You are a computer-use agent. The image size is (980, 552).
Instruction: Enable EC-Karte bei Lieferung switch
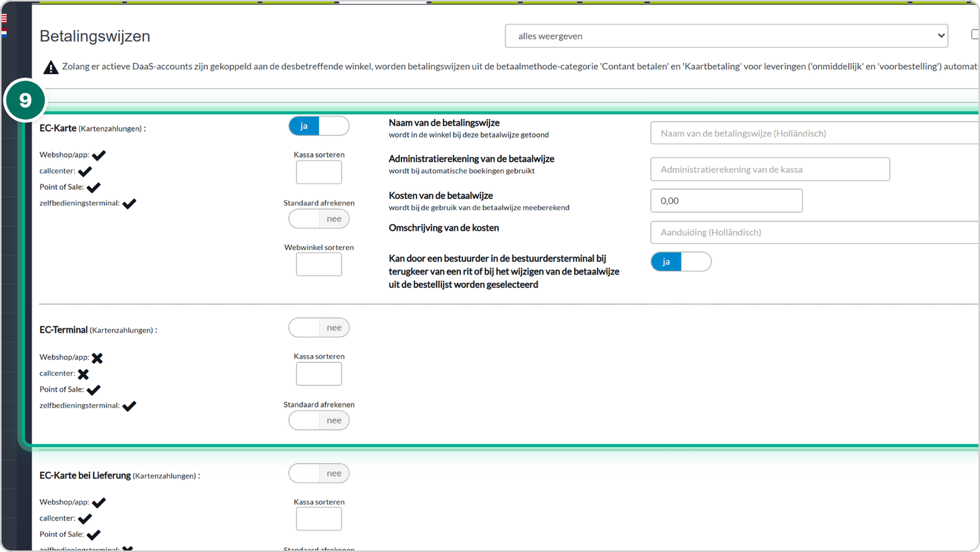click(x=318, y=473)
